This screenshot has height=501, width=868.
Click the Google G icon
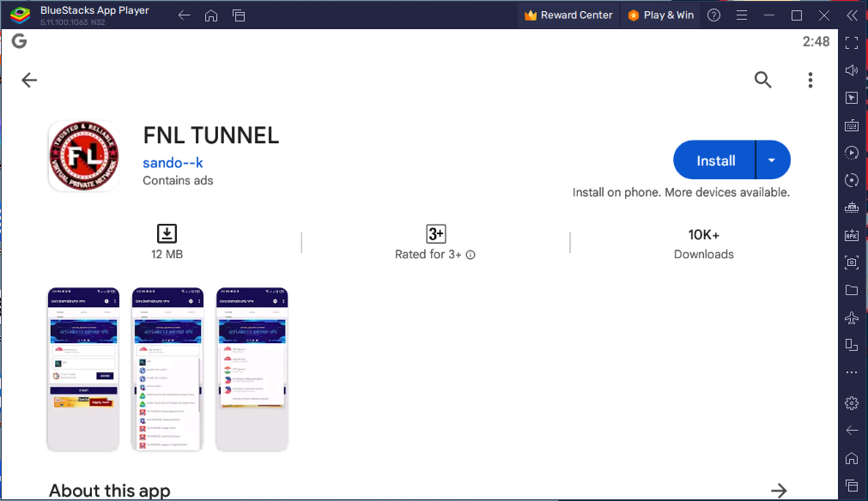coord(20,41)
